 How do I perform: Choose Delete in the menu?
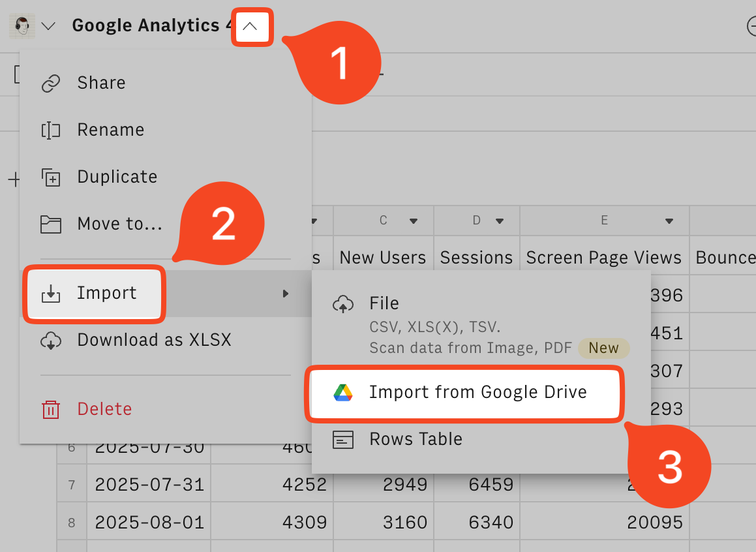(x=166, y=409)
